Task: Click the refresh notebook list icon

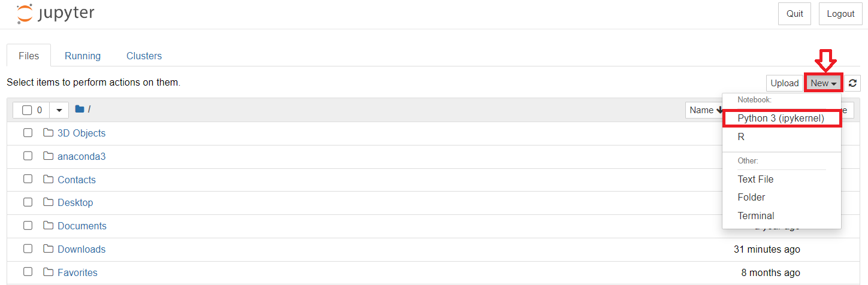Action: 852,83
